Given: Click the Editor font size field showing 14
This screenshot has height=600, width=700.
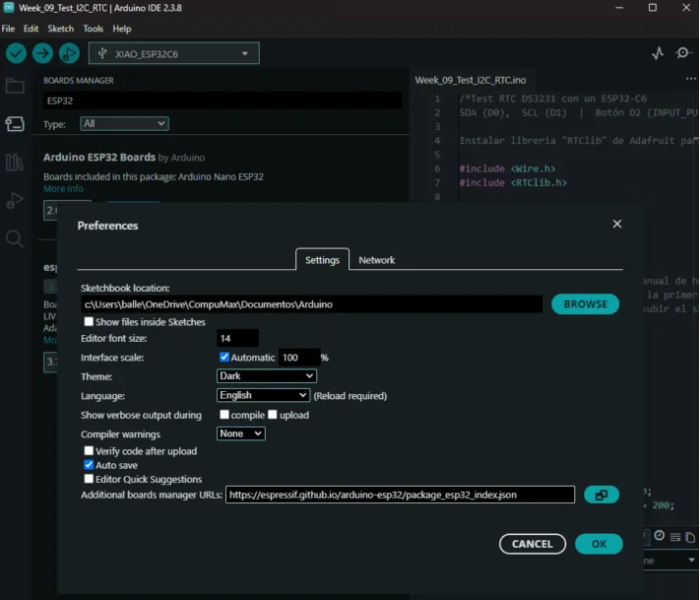Looking at the screenshot, I should point(237,338).
